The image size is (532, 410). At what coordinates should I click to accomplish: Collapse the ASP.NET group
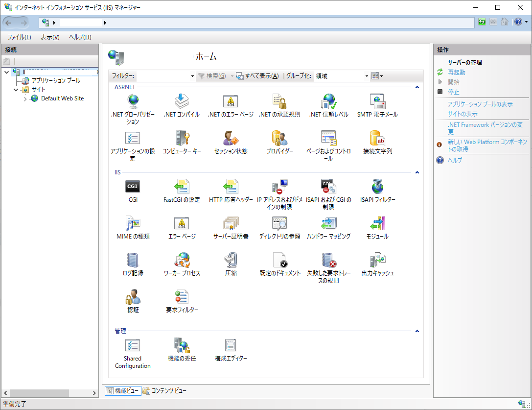pyautogui.click(x=417, y=87)
